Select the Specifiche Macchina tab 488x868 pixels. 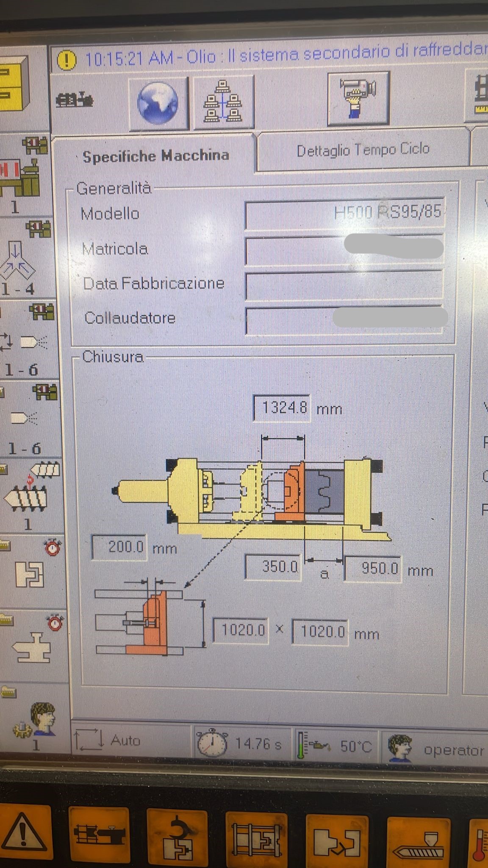pyautogui.click(x=155, y=156)
